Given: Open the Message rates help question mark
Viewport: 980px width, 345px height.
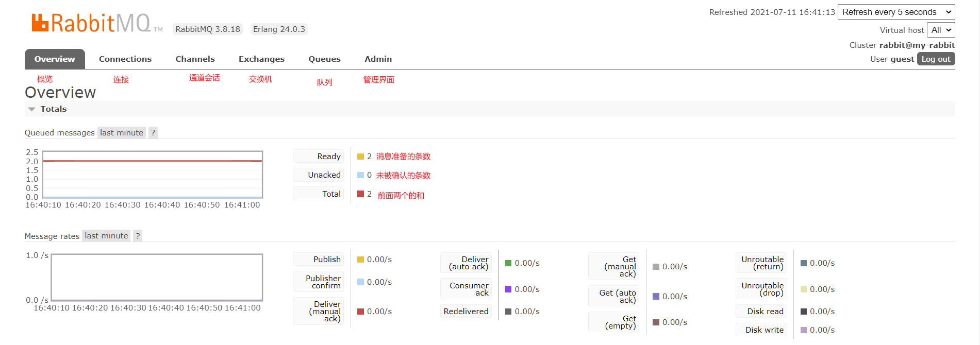Looking at the screenshot, I should click(x=138, y=236).
